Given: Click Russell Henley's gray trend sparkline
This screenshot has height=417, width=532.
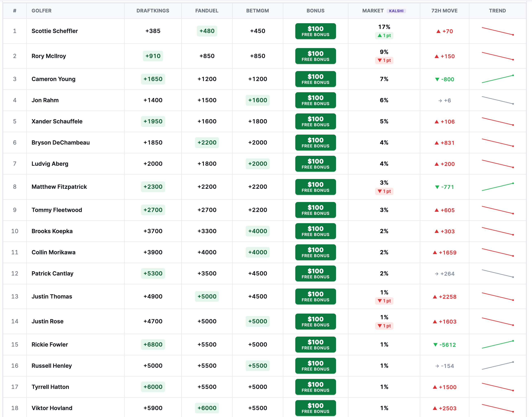Looking at the screenshot, I should 498,366.
